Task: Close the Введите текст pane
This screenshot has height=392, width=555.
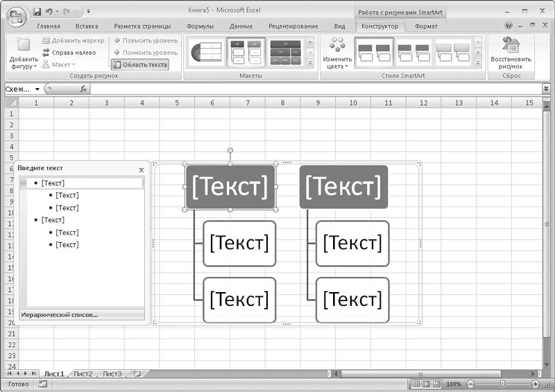Action: (x=142, y=170)
